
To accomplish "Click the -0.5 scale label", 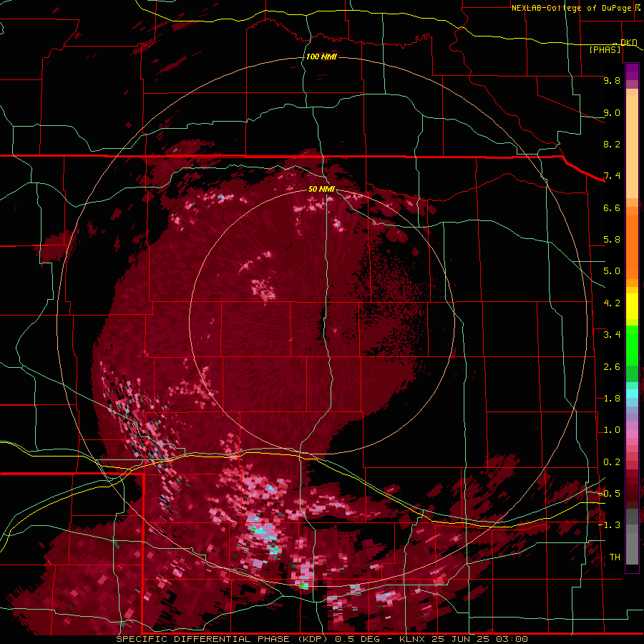I will click(609, 494).
